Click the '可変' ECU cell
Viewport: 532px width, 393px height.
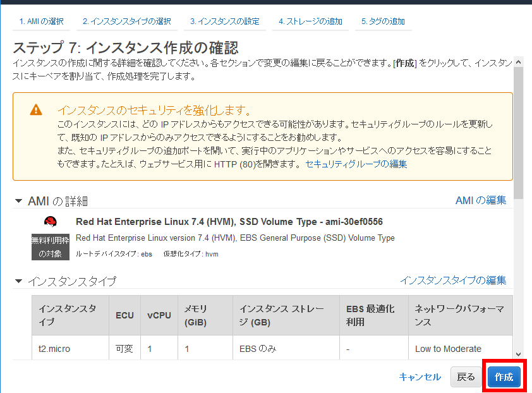tap(124, 349)
